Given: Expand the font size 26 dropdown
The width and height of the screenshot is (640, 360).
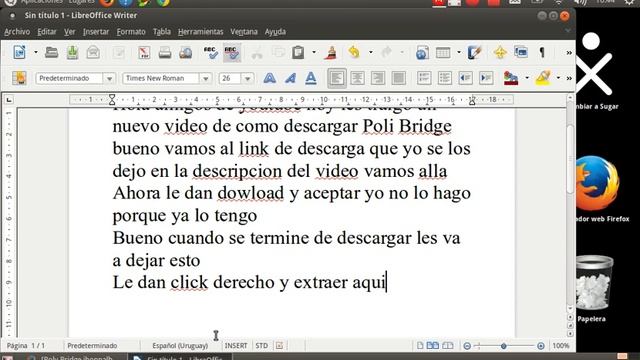Looking at the screenshot, I should (247, 78).
